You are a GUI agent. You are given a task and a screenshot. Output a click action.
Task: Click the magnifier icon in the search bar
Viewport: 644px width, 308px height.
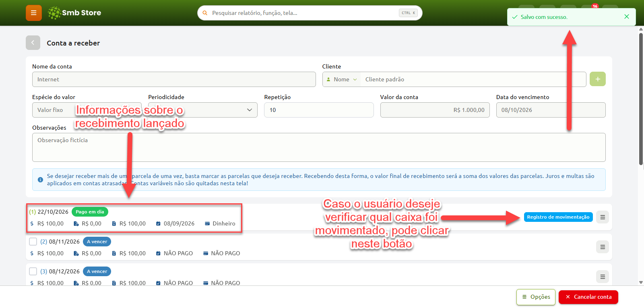(205, 13)
